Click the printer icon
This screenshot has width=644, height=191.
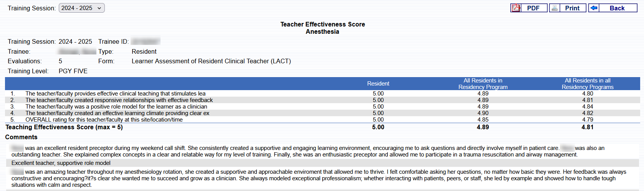555,8
